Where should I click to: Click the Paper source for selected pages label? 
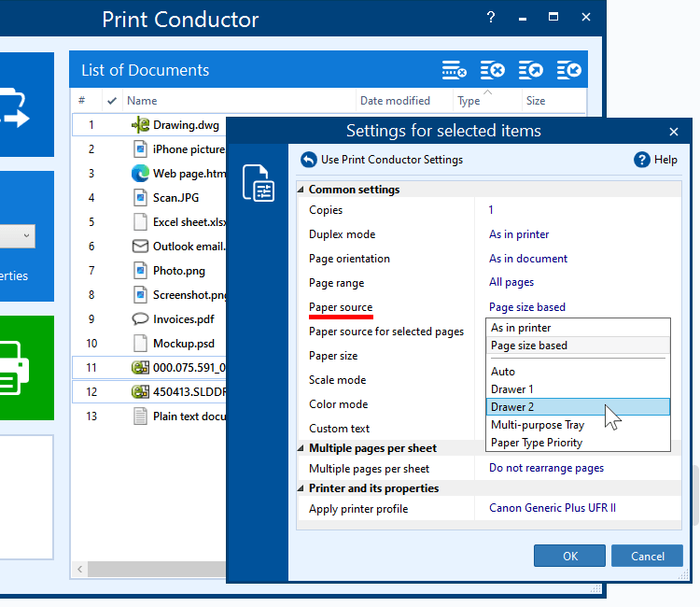click(386, 332)
